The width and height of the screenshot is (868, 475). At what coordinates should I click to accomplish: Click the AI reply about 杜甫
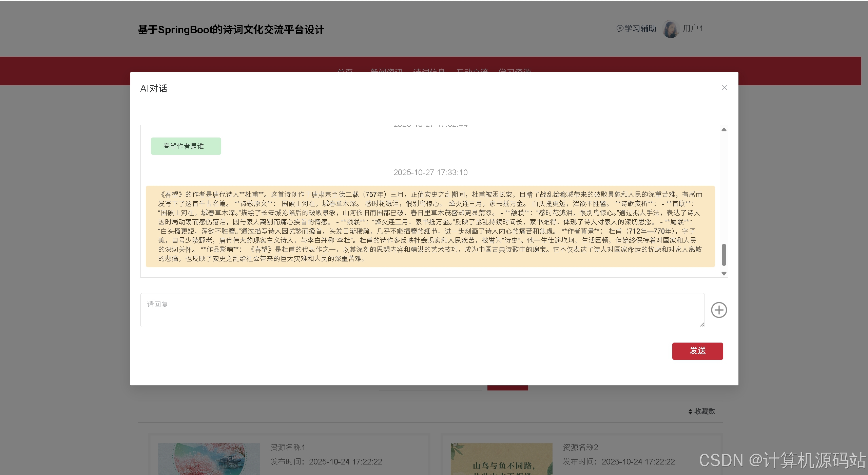(x=430, y=226)
